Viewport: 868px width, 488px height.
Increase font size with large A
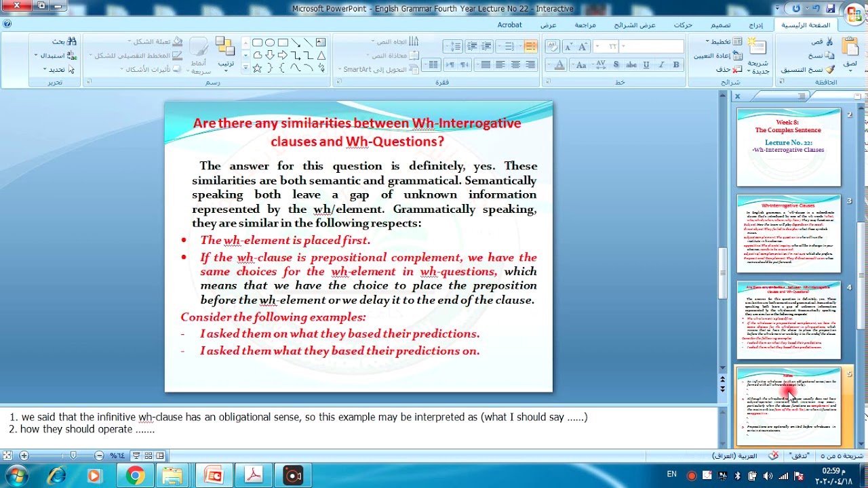tap(584, 47)
